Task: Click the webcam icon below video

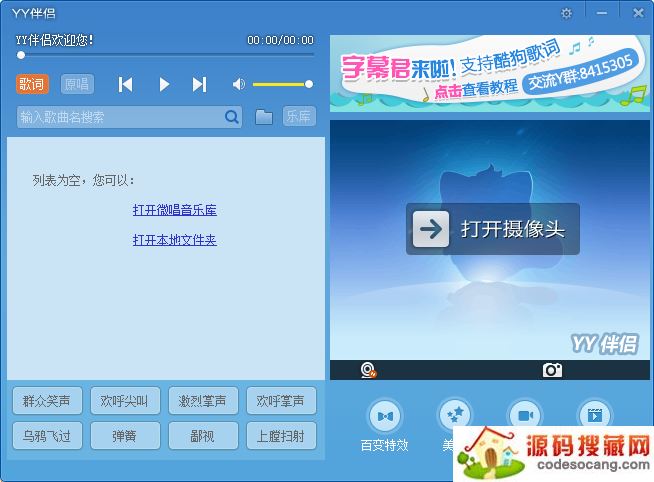Action: point(368,370)
